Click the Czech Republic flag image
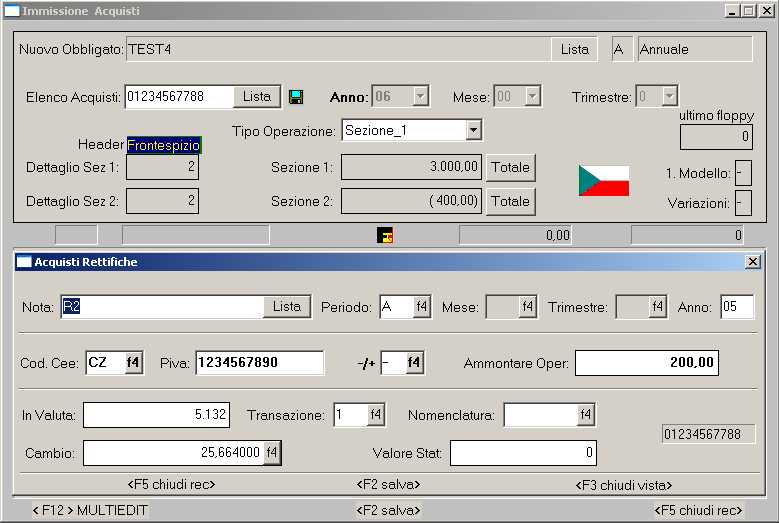779x523 pixels. pyautogui.click(x=604, y=181)
